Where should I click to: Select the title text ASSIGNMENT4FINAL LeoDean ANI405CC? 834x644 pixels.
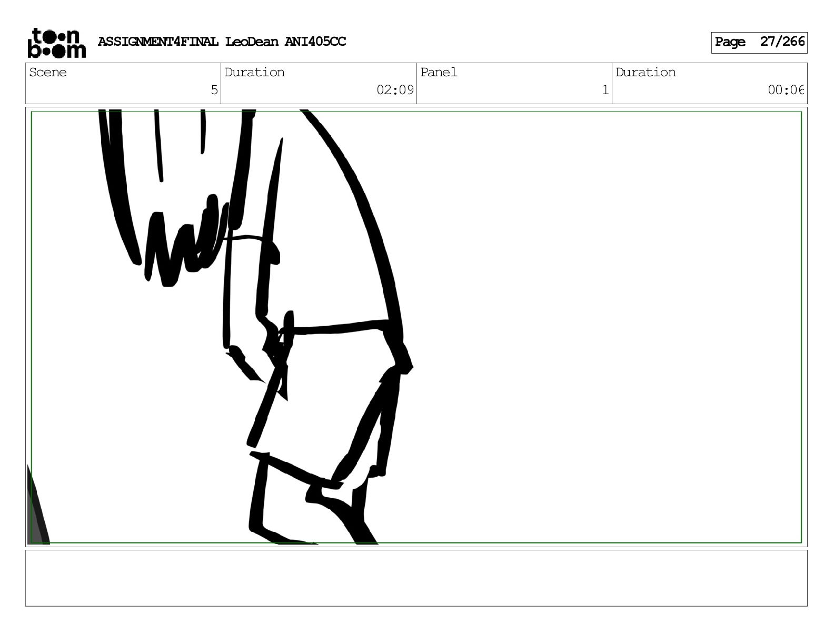[222, 42]
